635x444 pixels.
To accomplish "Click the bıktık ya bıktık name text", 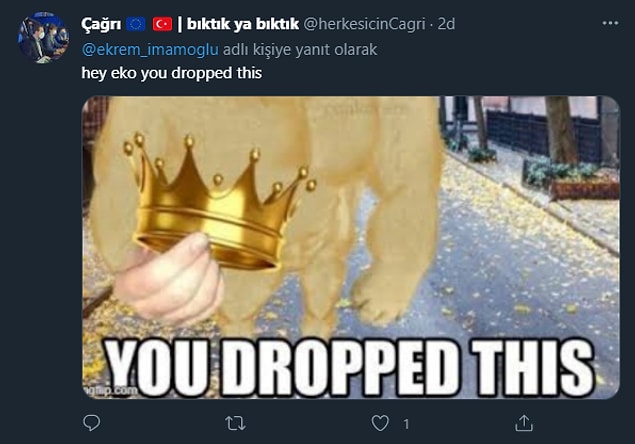I will coord(243,24).
